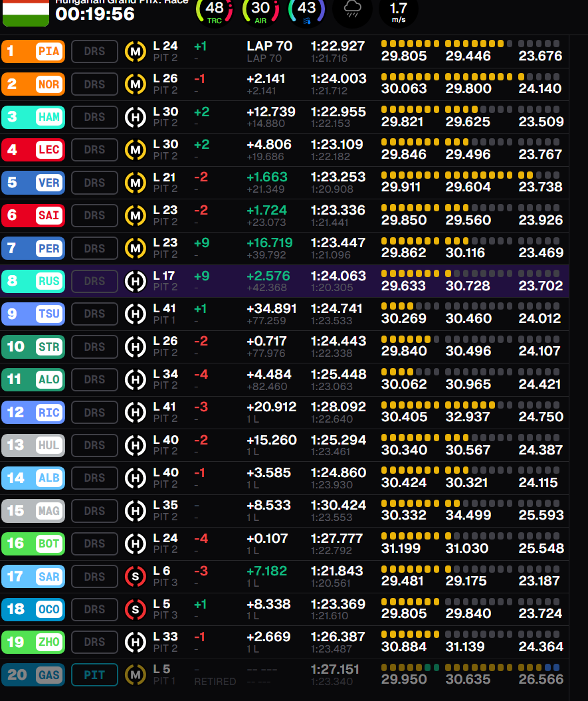Click HAM's last lap 1:22.955
588x701 pixels.
338,112
